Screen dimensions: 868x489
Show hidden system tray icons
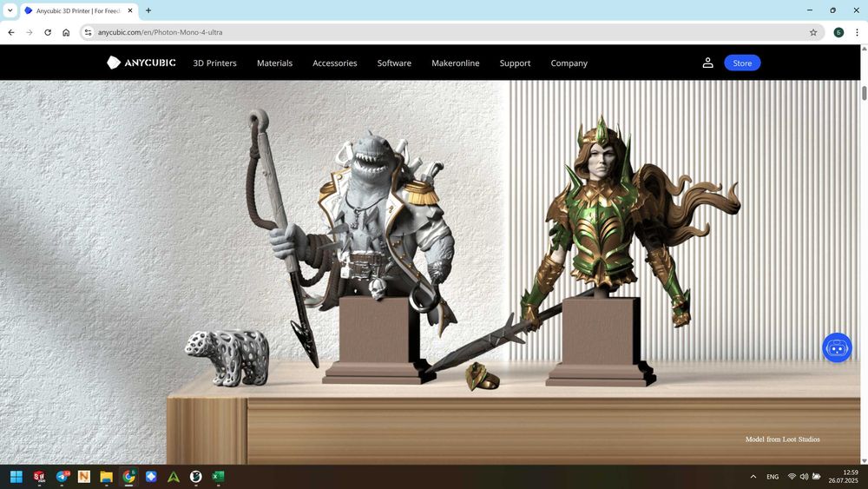(x=753, y=476)
